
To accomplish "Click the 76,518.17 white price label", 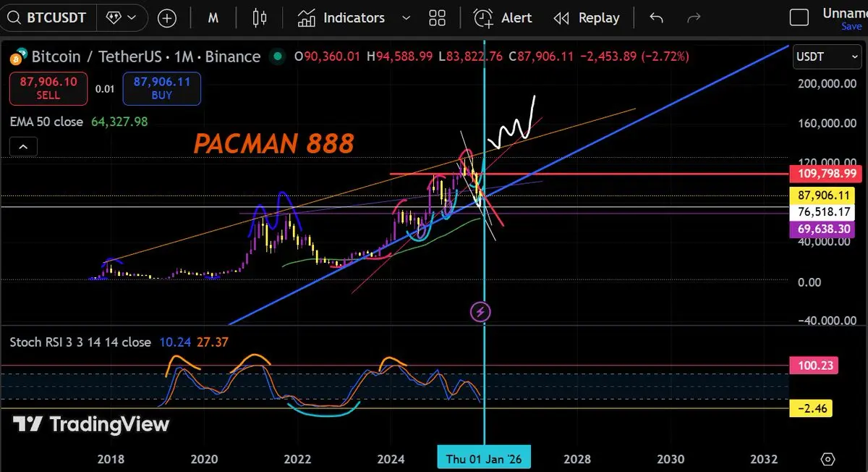I will (823, 212).
